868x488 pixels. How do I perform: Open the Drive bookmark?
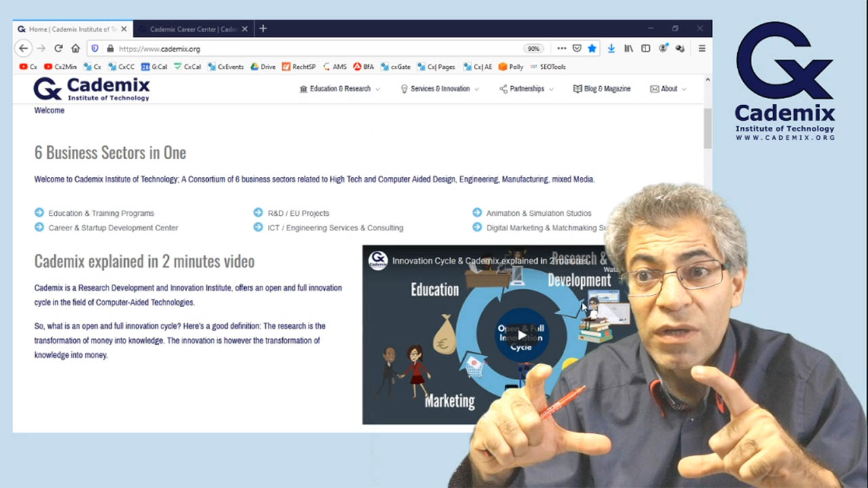[263, 66]
